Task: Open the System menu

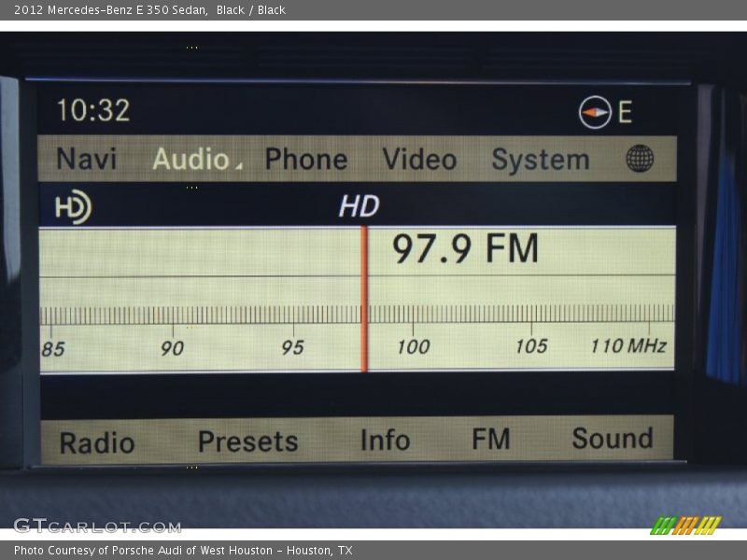Action: [x=541, y=160]
